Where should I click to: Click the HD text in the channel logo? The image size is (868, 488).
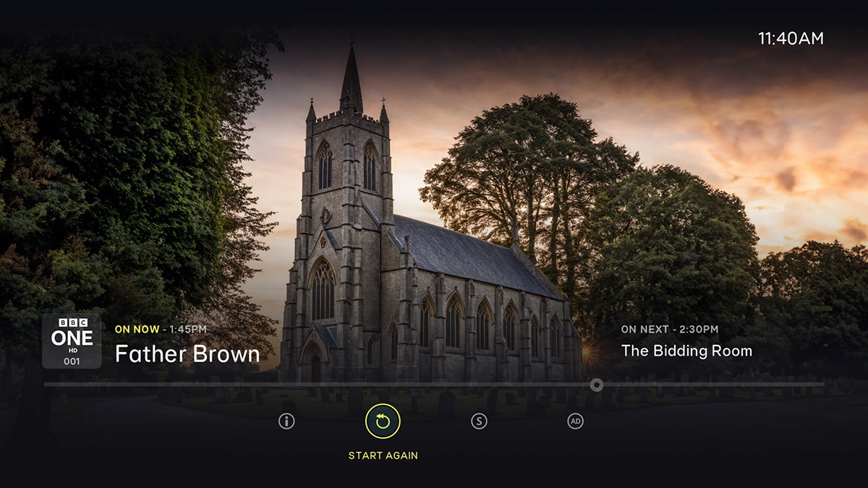coord(72,351)
